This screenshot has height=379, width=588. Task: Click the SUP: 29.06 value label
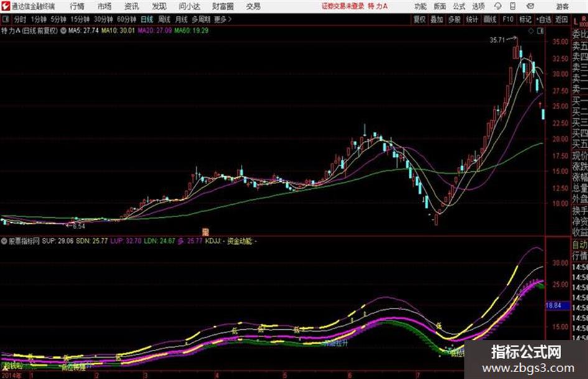point(58,241)
